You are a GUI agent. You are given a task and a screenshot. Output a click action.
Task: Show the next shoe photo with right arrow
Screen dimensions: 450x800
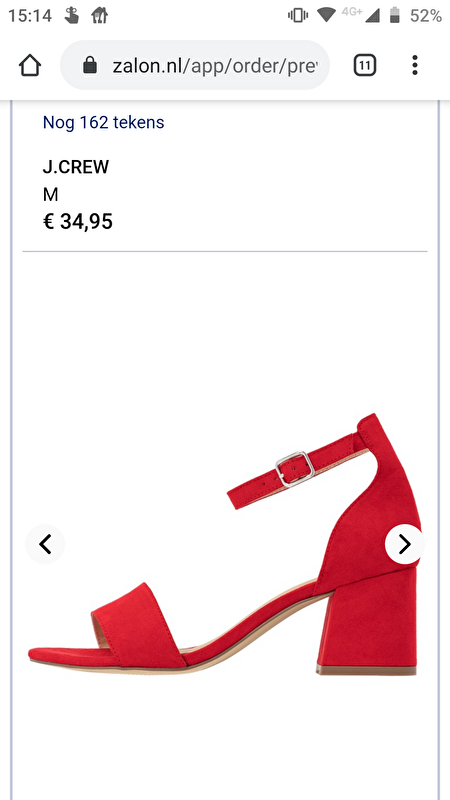[x=405, y=544]
